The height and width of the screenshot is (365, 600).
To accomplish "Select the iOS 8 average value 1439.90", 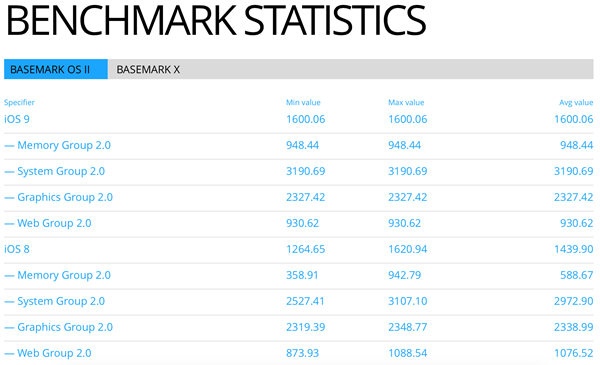I will 574,249.
